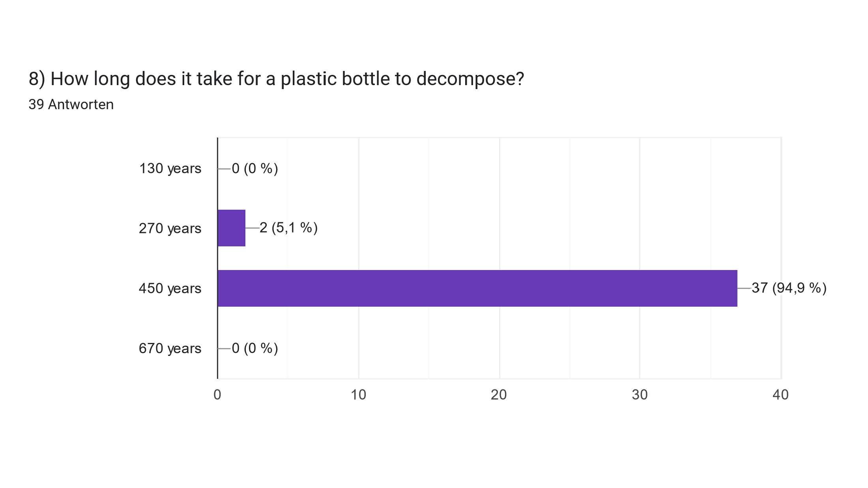Select the small purple bar for 270 years

click(x=232, y=228)
